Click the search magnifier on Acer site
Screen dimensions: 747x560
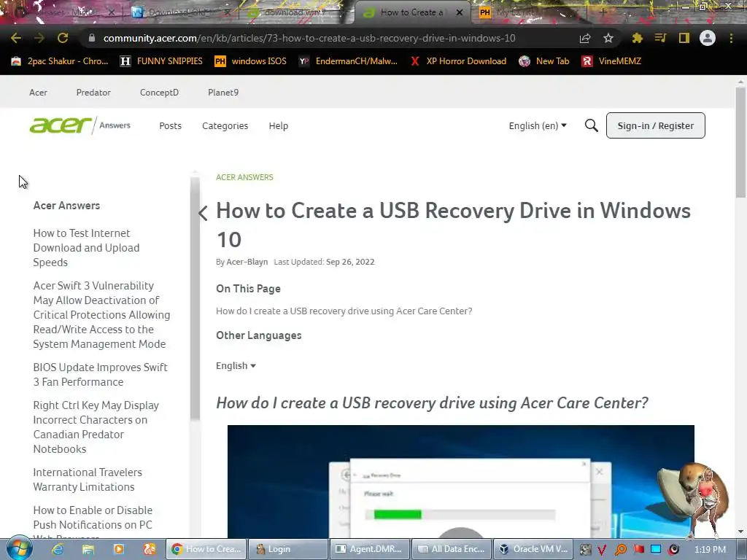click(x=591, y=125)
